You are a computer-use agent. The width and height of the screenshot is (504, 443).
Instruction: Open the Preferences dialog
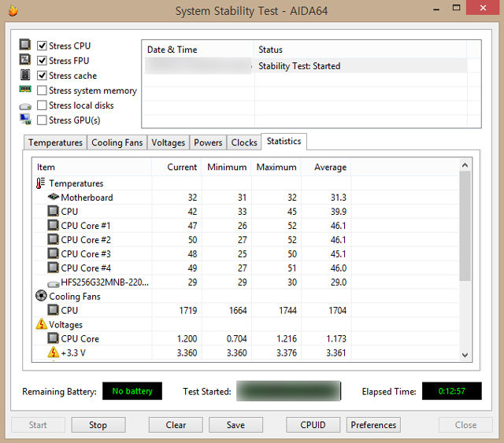click(373, 425)
